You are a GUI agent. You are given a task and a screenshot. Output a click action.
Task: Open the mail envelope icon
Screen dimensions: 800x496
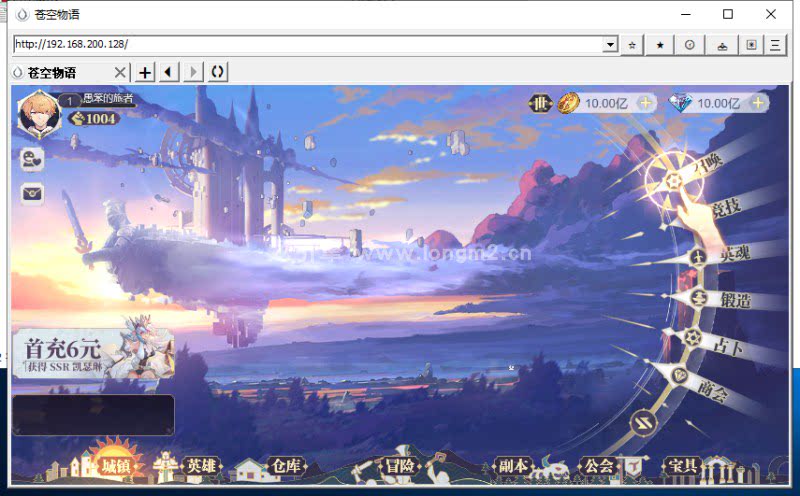click(x=32, y=193)
